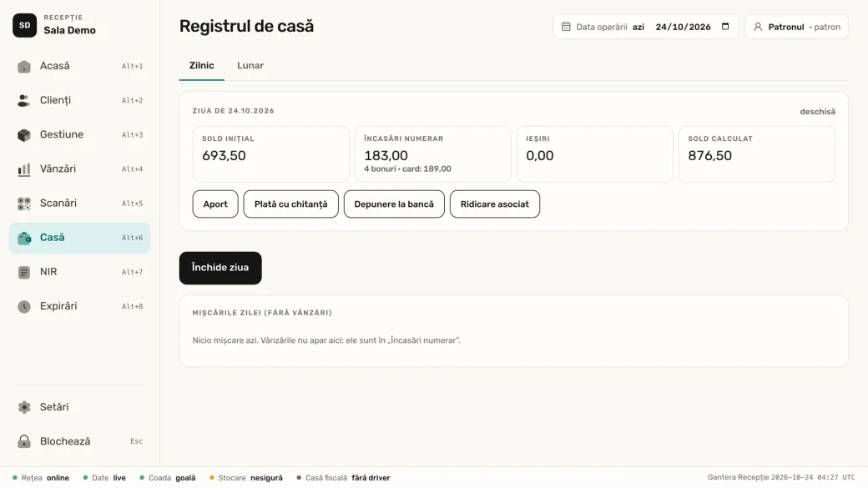The width and height of the screenshot is (868, 488).
Task: Click the Sold inițial 693,50 card
Action: 270,153
